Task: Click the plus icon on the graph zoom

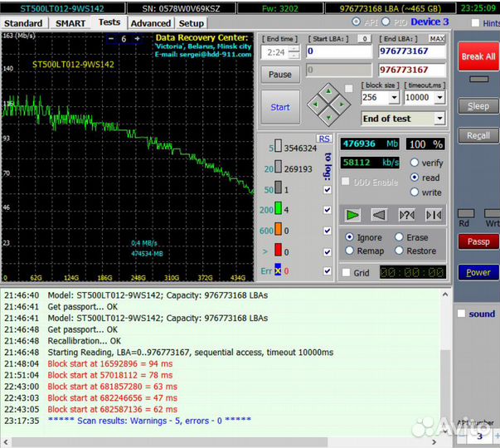Action: 137,38
